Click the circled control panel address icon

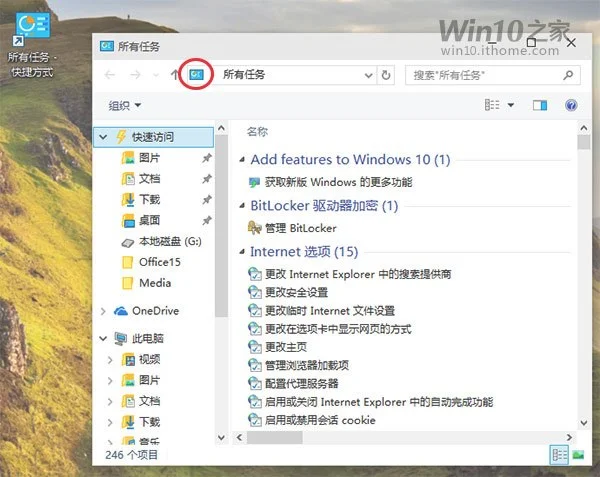[196, 74]
